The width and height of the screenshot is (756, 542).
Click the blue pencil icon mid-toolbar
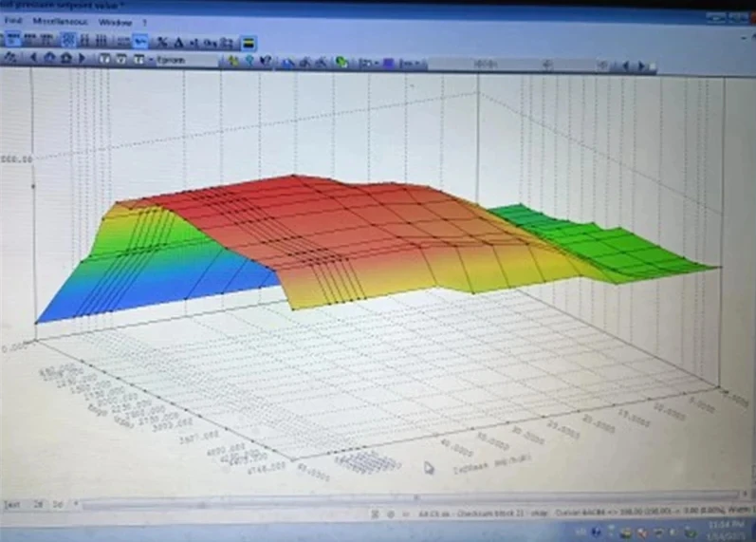pos(288,63)
